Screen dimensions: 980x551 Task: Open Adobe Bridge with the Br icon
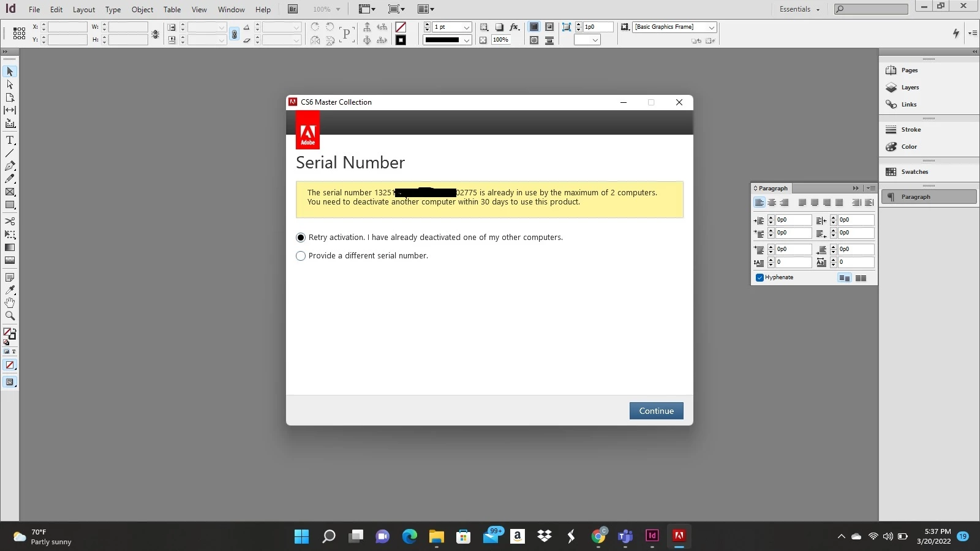[x=293, y=9]
